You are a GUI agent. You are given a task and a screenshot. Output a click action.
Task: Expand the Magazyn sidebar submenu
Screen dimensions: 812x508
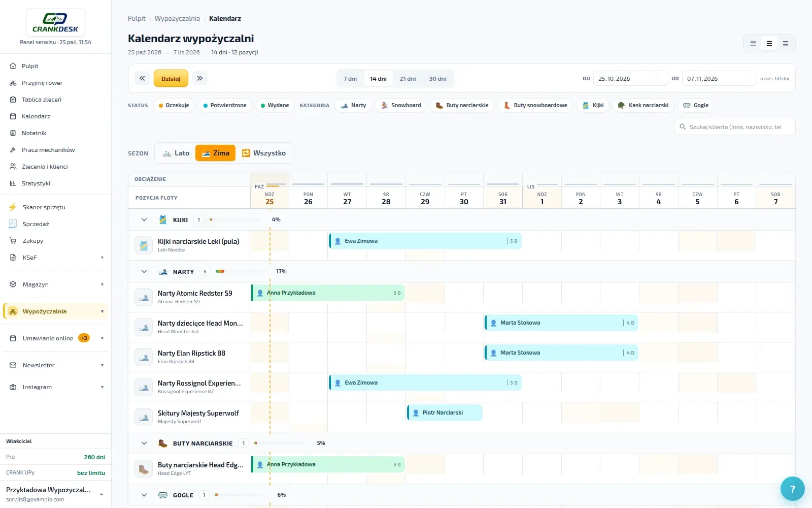click(56, 284)
